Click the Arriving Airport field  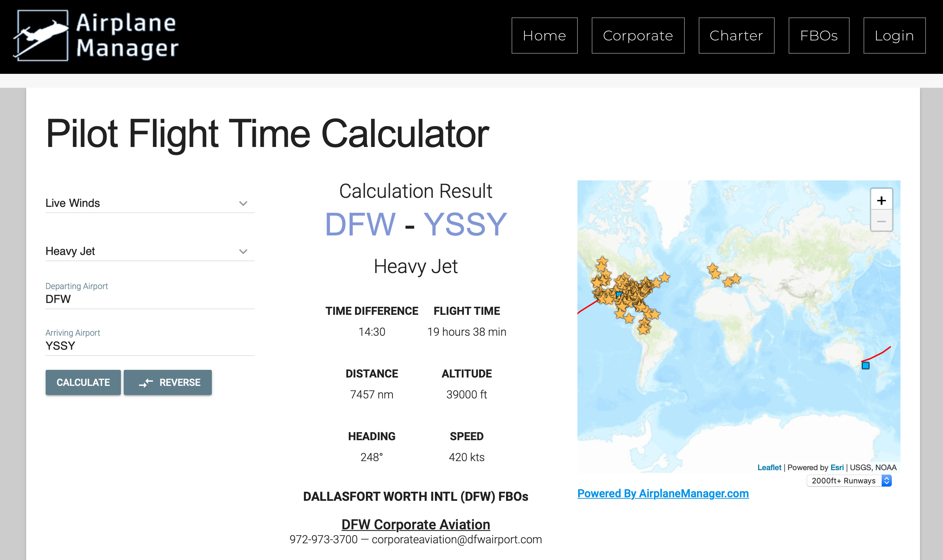[x=149, y=345]
